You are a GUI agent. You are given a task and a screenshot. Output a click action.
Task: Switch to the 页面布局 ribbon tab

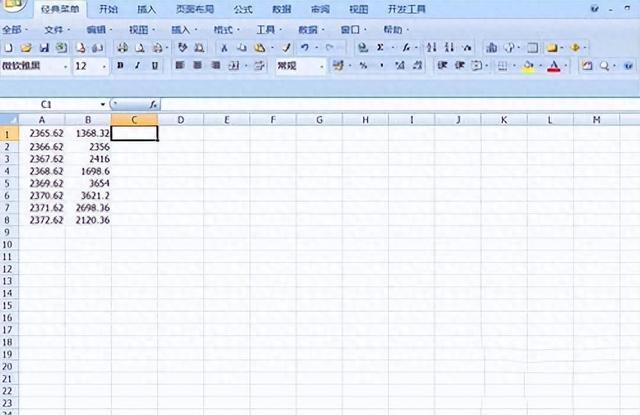coord(195,9)
